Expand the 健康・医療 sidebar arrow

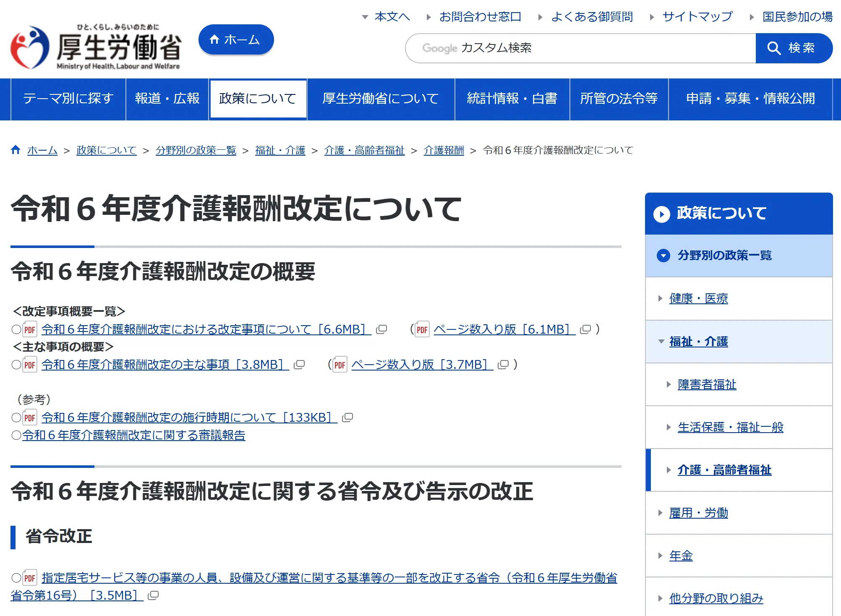click(x=661, y=298)
